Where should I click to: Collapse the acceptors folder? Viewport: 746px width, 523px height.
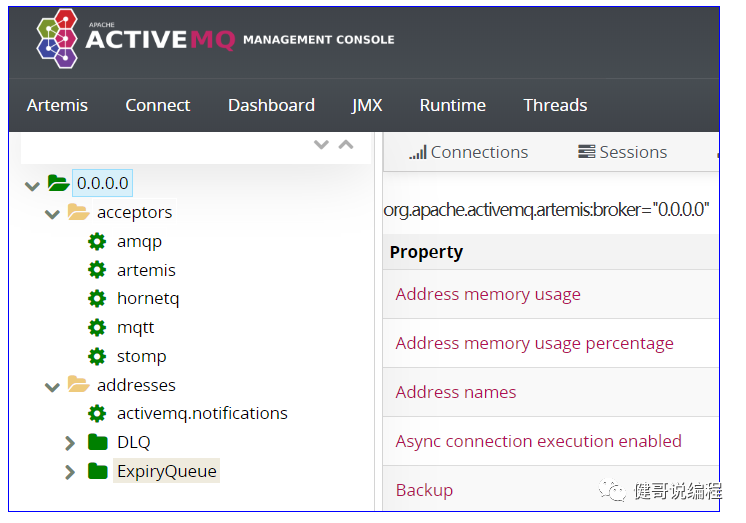pos(53,213)
